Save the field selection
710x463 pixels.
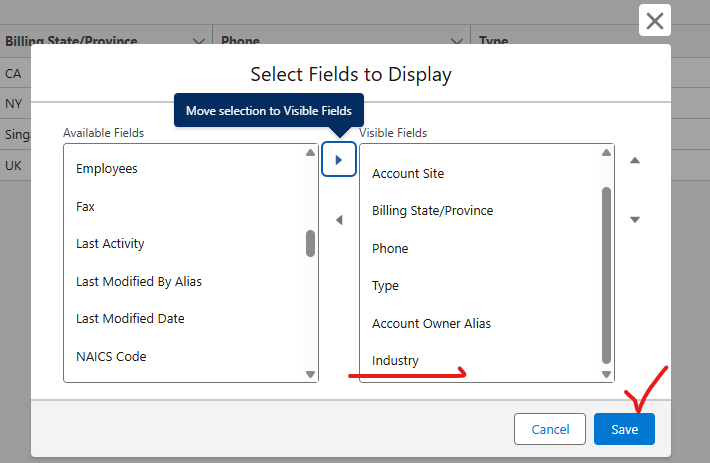point(624,429)
